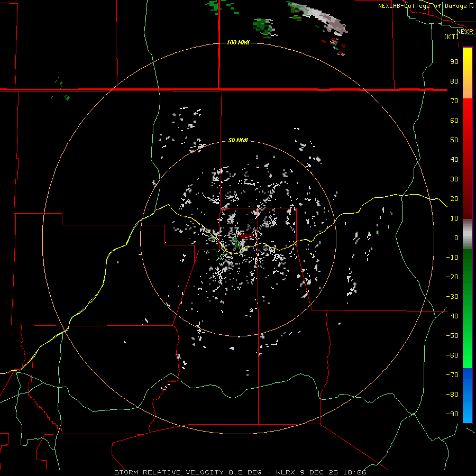Click the [KT] units label

(451, 36)
